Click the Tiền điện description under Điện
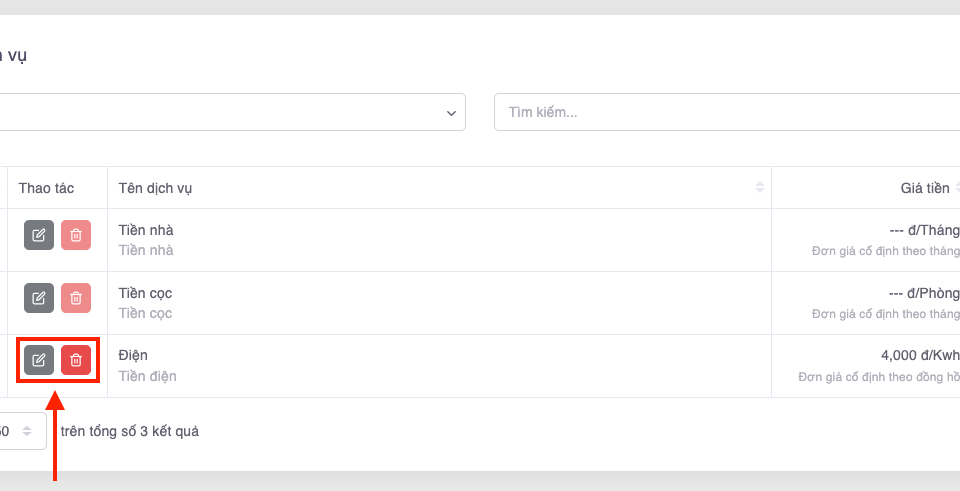This screenshot has width=960, height=491. [148, 376]
